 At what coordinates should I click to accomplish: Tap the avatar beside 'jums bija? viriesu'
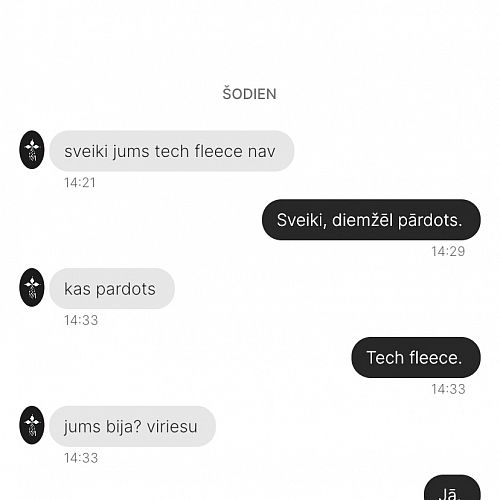pos(32,425)
